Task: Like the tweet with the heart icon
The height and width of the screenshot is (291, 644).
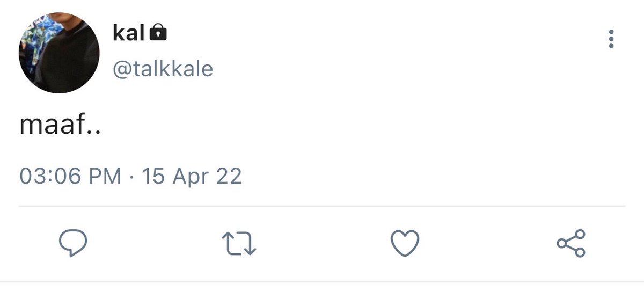Action: (404, 244)
